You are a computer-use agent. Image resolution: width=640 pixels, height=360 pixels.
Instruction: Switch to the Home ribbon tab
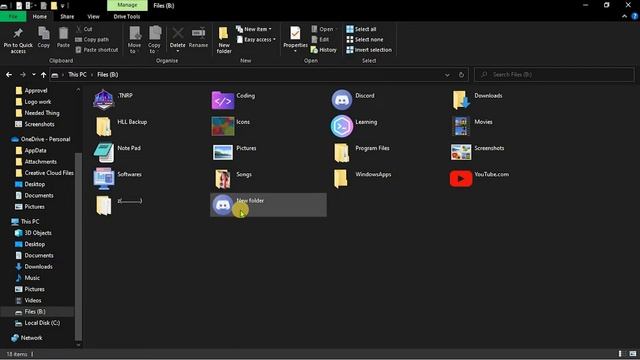pos(40,17)
